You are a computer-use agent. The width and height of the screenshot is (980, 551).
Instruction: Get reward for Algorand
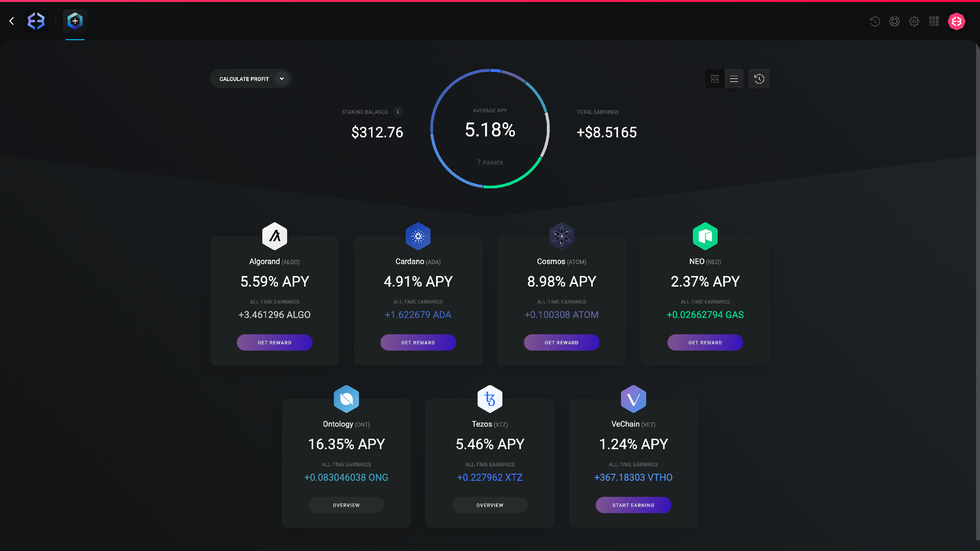coord(275,343)
